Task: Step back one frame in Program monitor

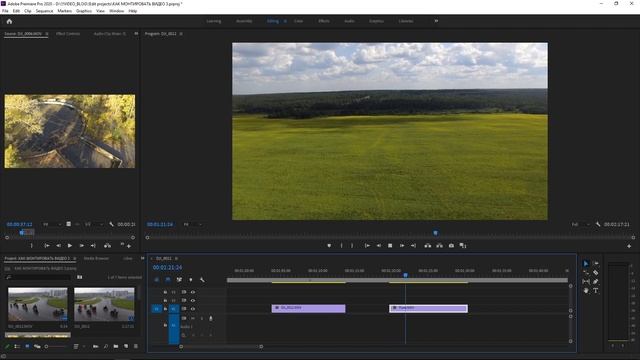Action: point(379,246)
